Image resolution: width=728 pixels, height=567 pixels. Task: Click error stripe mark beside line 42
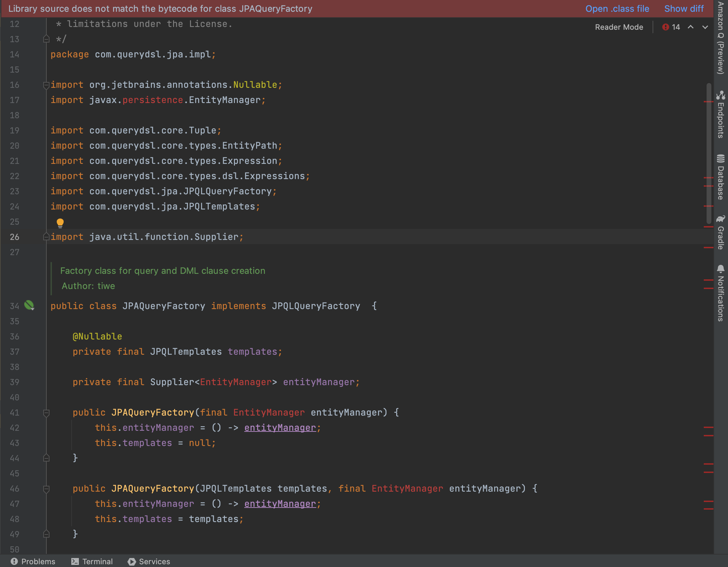point(708,428)
